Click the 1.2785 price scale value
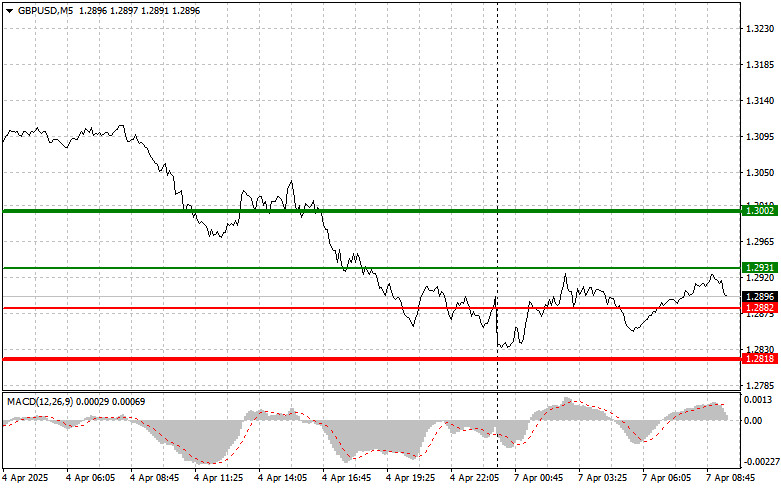Image resolution: width=781 pixels, height=489 pixels. coord(760,386)
